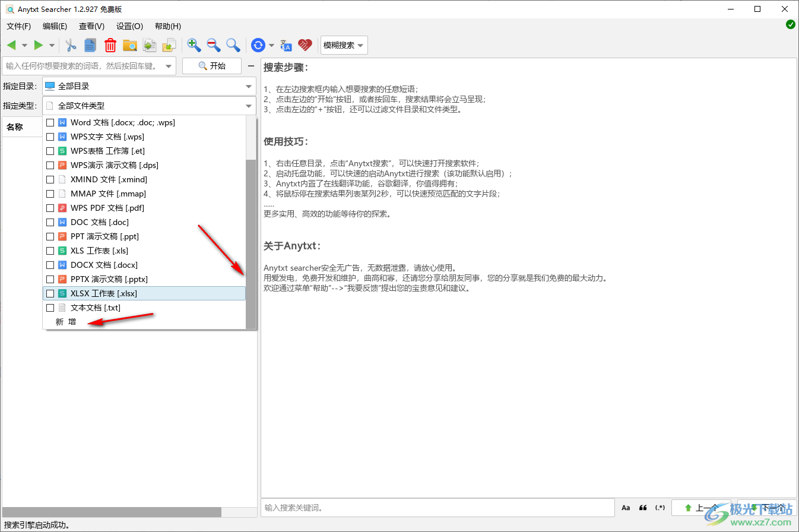Click the move-to-folder icon
This screenshot has width=799, height=532.
coord(169,45)
